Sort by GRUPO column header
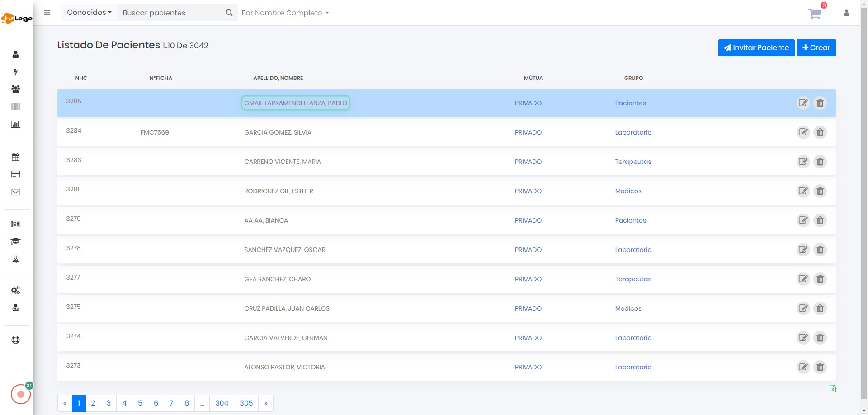Screen dimensions: 868x415 point(633,78)
